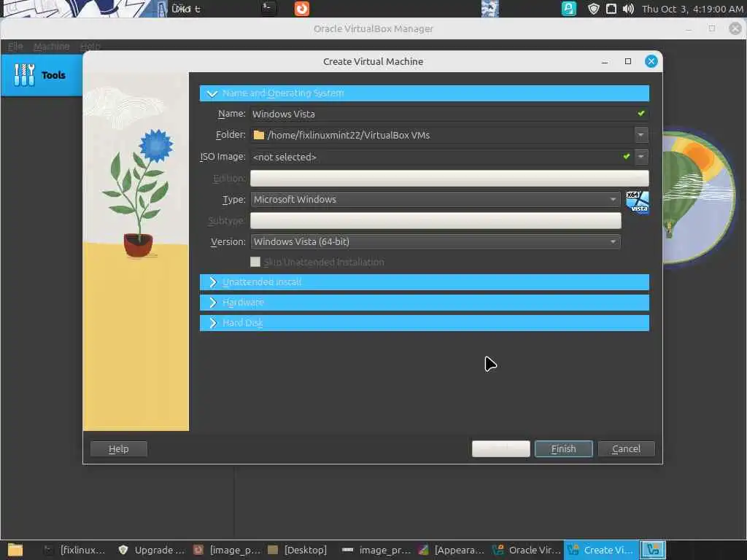The height and width of the screenshot is (560, 747).
Task: Open the File menu in VirtualBox Manager
Action: point(15,46)
